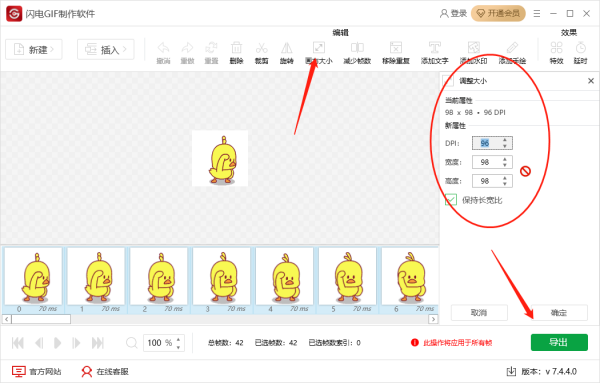Click the Remove duplicates (移除重复) icon

[x=396, y=49]
